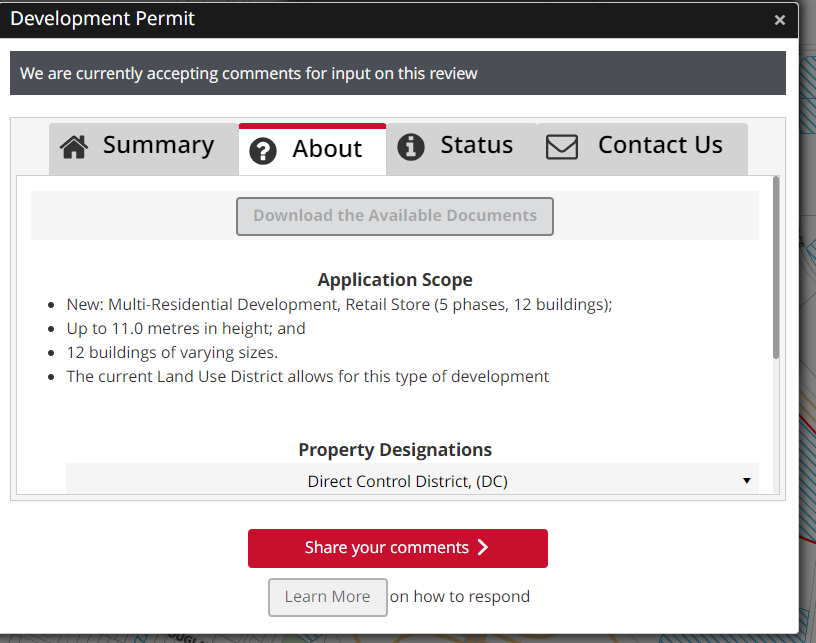Click the Development Permit title bar text

point(103,19)
